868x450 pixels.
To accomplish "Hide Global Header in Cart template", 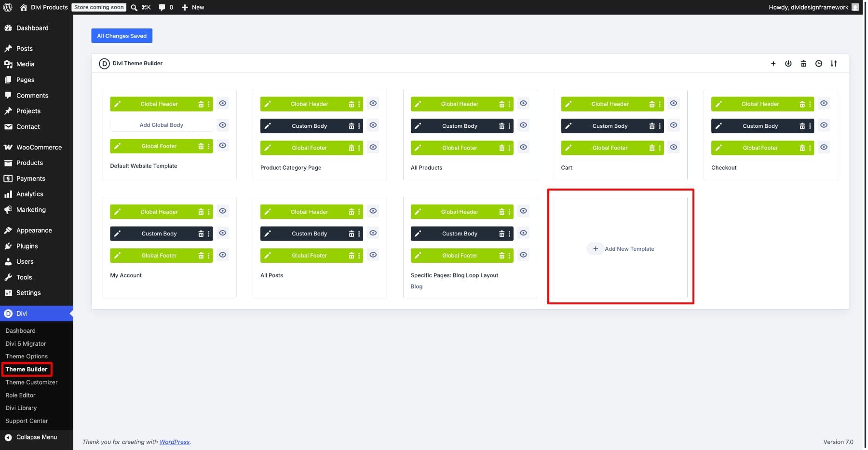I will [674, 103].
